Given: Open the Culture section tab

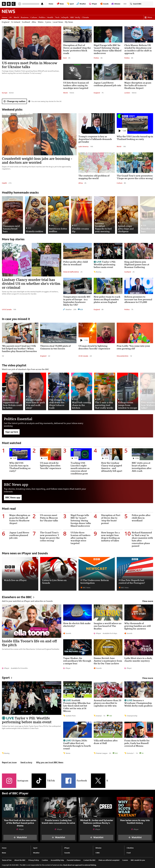Looking at the screenshot, I should pyautogui.click(x=34, y=17).
